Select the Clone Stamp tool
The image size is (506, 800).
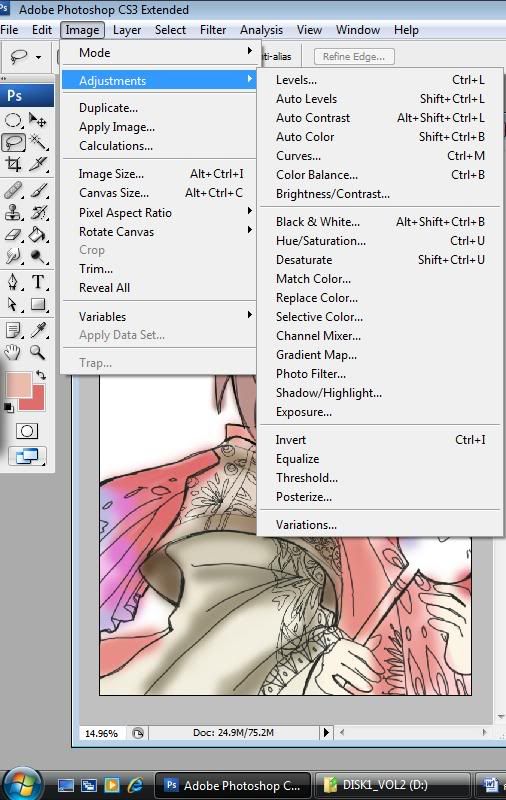(13, 212)
